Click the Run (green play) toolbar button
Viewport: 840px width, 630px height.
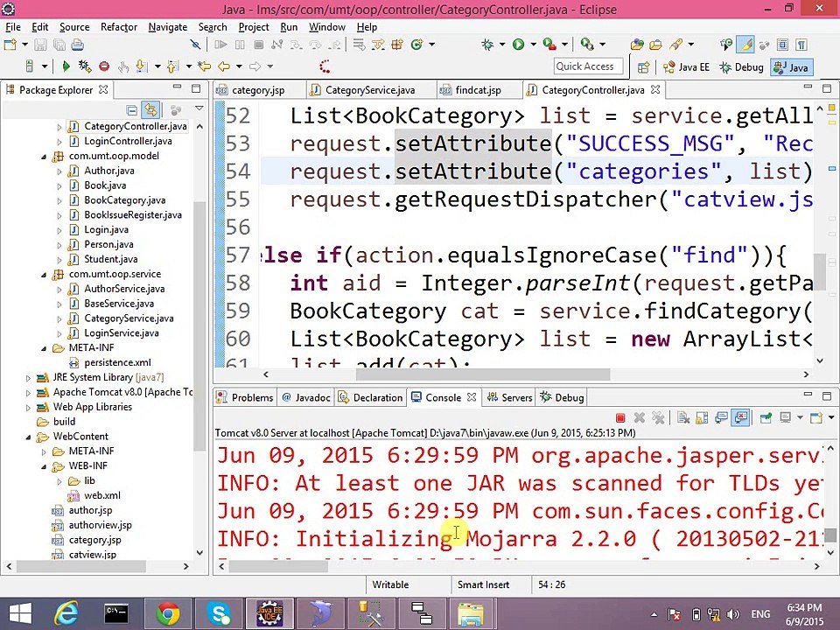pos(518,44)
